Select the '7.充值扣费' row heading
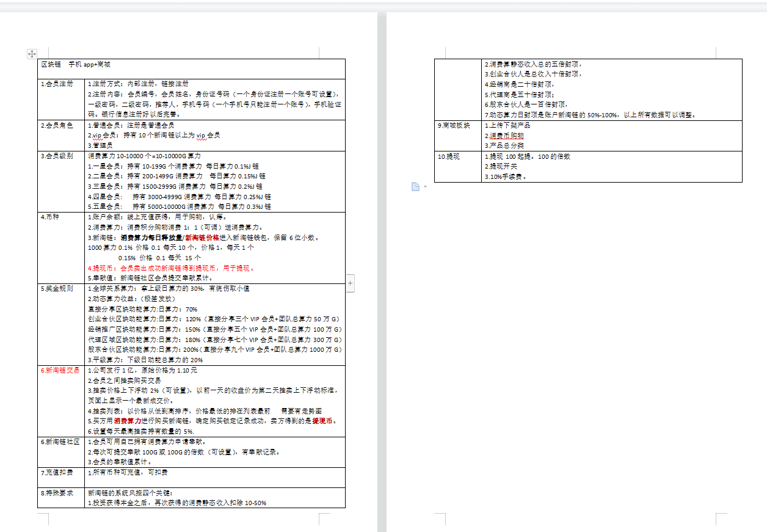 coord(57,472)
